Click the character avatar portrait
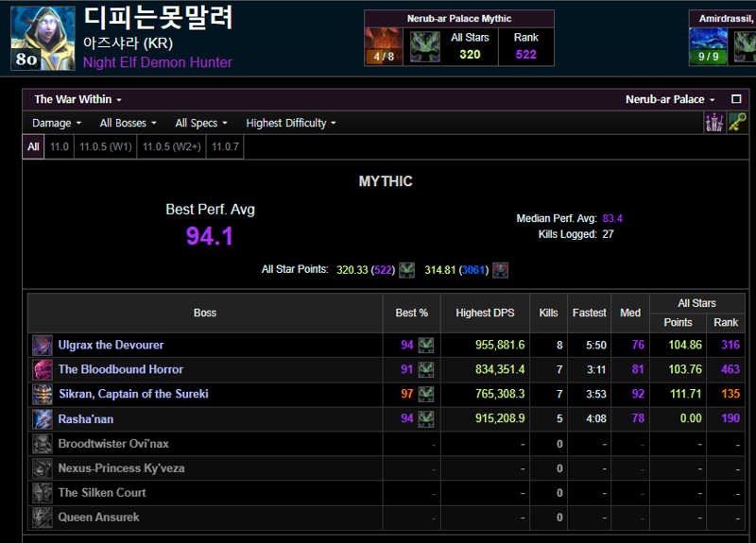This screenshot has height=543, width=756. (43, 39)
